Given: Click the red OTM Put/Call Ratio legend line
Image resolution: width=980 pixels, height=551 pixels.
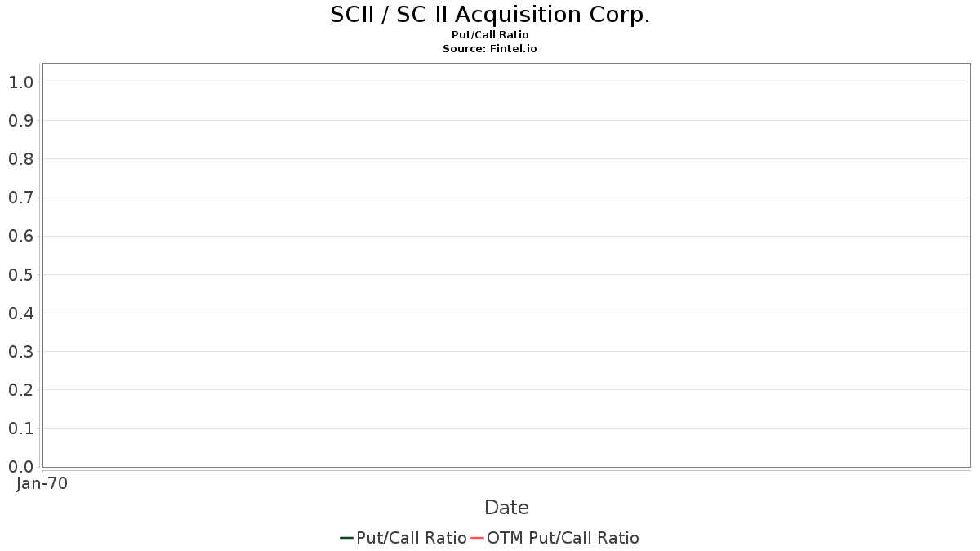Looking at the screenshot, I should 477,538.
